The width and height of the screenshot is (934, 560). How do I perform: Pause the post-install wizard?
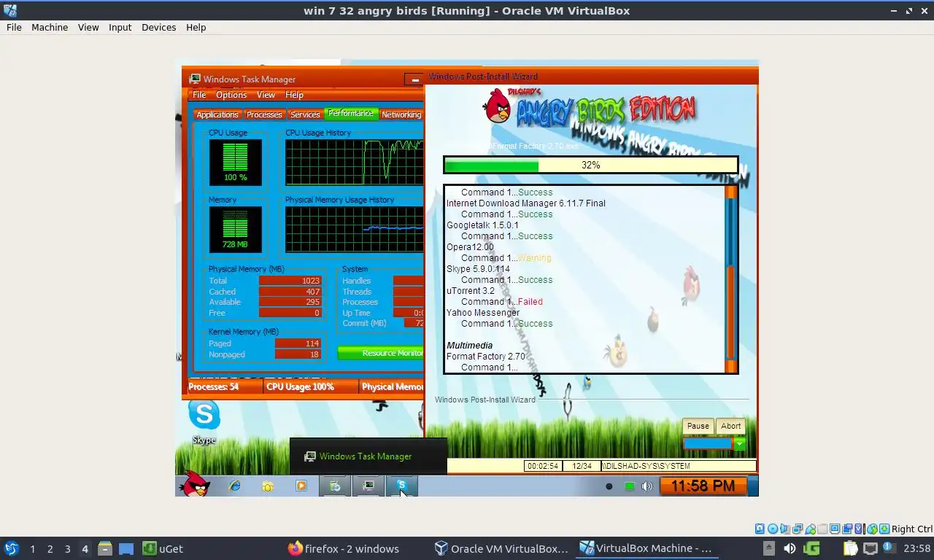pyautogui.click(x=698, y=426)
